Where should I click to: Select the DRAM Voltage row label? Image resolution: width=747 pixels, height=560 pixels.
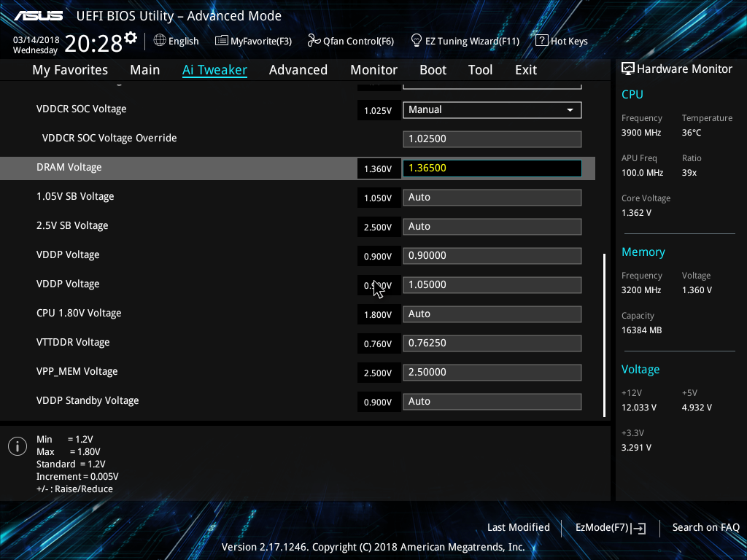69,168
